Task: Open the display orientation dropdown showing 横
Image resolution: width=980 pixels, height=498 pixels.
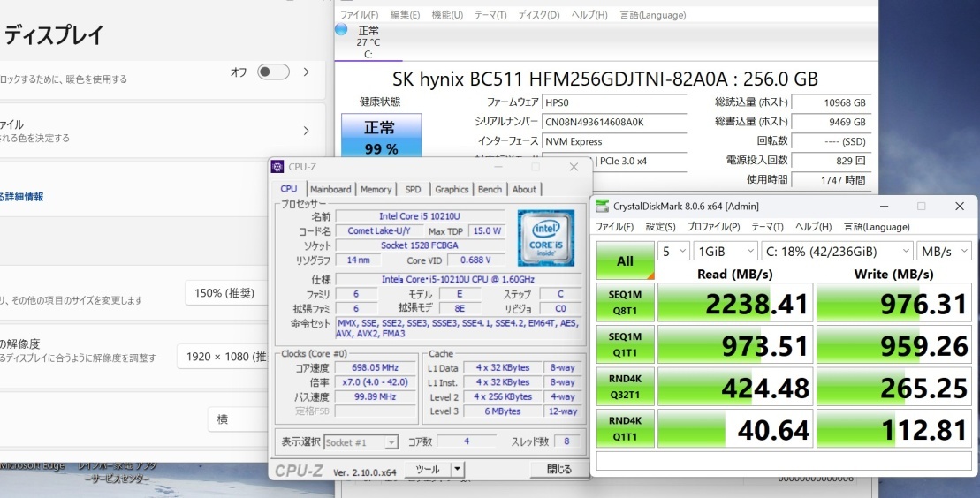Action: pos(238,419)
